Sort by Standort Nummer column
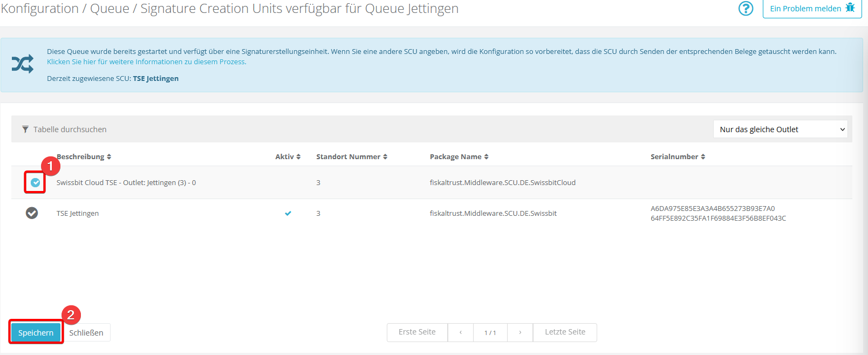 point(352,157)
